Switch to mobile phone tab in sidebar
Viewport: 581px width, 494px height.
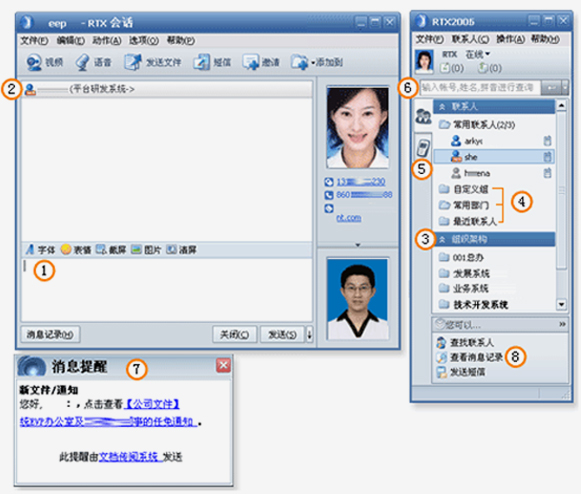[x=423, y=148]
